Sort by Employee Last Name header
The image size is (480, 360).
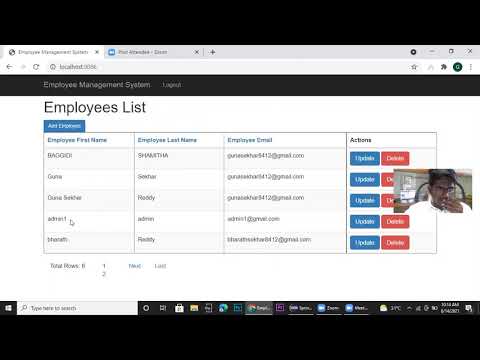click(167, 140)
